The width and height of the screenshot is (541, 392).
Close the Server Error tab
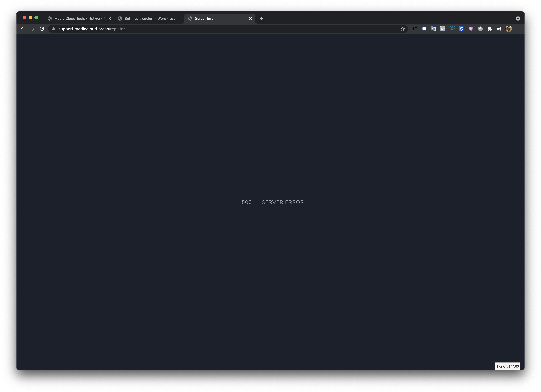click(250, 19)
